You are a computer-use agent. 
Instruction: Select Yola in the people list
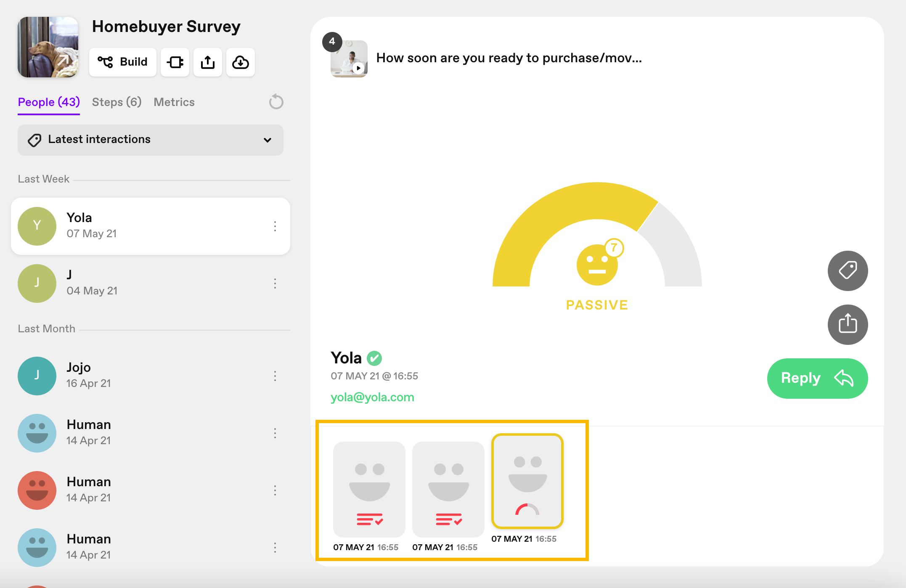(151, 226)
